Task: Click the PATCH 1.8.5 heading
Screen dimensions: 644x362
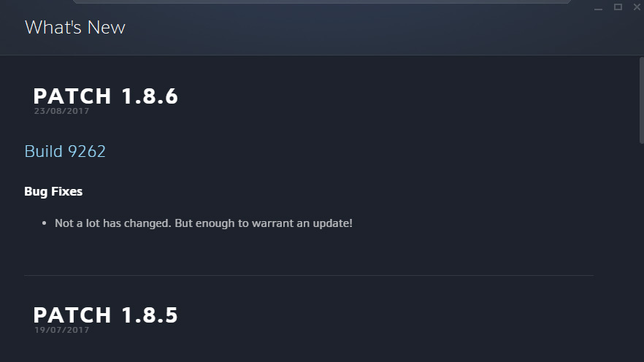Action: (x=106, y=315)
